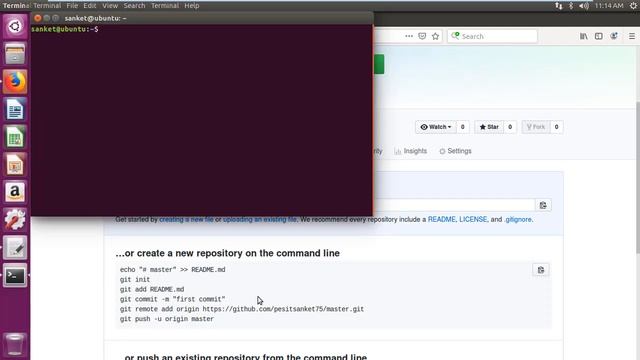Click the terminal prompt sanket@ubuntu

(64, 29)
